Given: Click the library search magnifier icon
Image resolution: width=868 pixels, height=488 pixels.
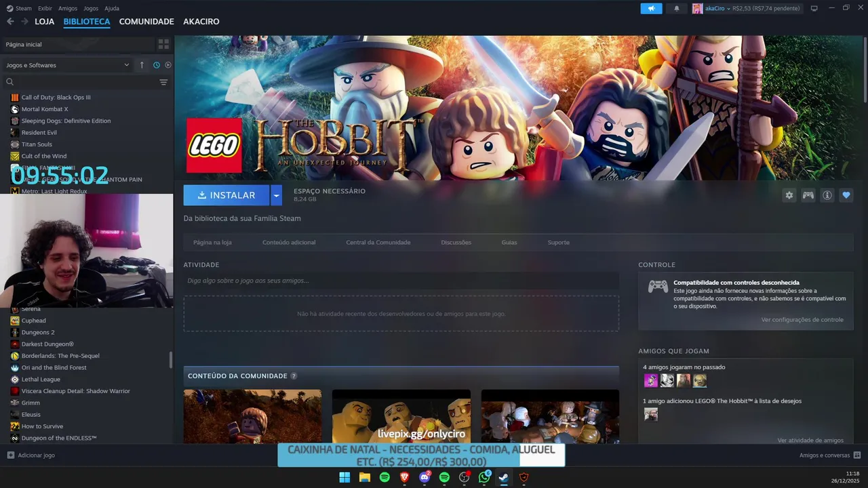Looking at the screenshot, I should pyautogui.click(x=9, y=82).
